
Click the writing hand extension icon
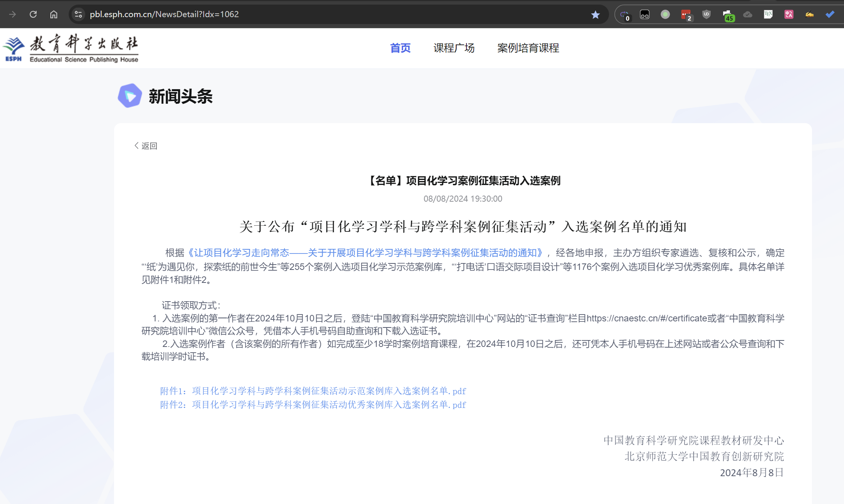coord(809,14)
